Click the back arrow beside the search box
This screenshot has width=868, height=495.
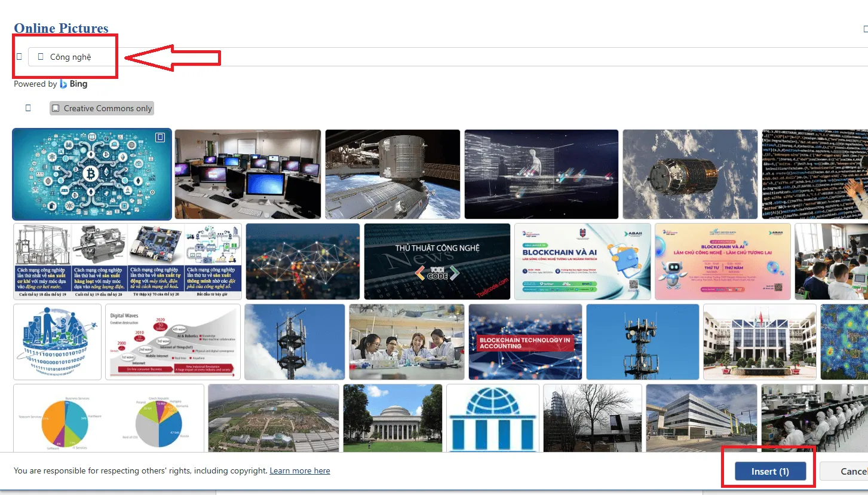pos(19,57)
